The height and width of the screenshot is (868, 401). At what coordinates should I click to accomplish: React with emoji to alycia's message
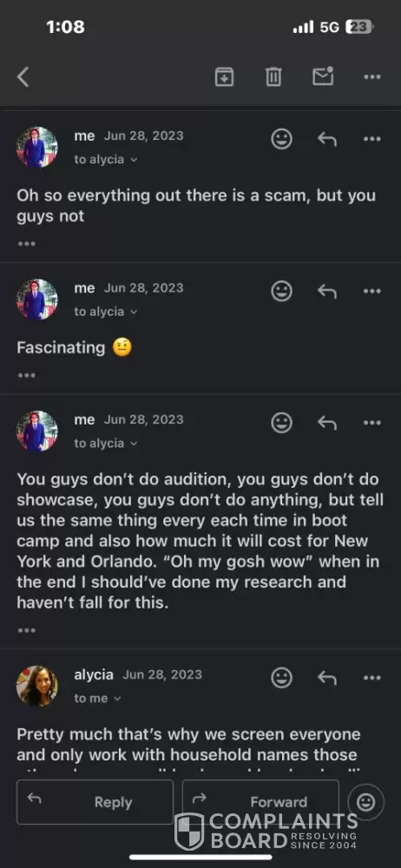282,678
